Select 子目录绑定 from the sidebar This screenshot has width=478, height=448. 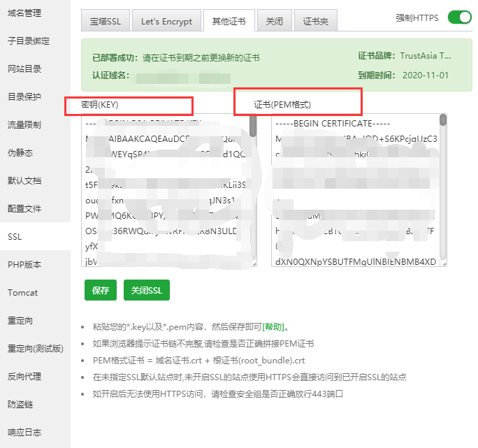tap(29, 41)
